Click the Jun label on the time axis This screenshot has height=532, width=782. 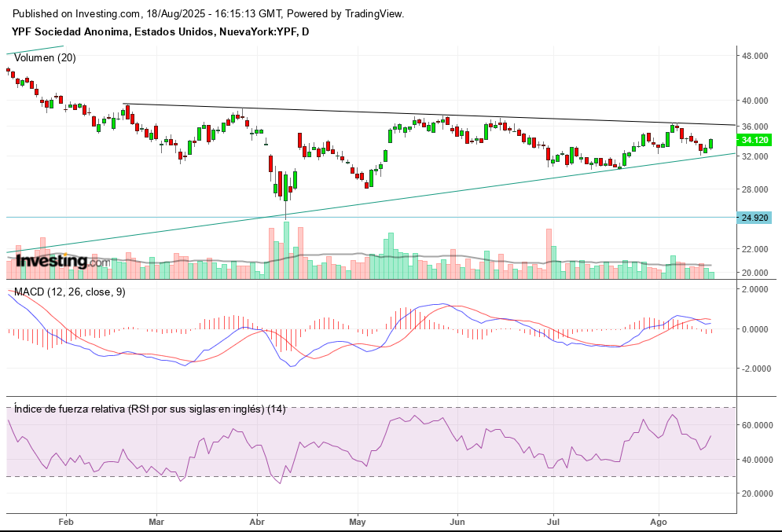pos(457,521)
